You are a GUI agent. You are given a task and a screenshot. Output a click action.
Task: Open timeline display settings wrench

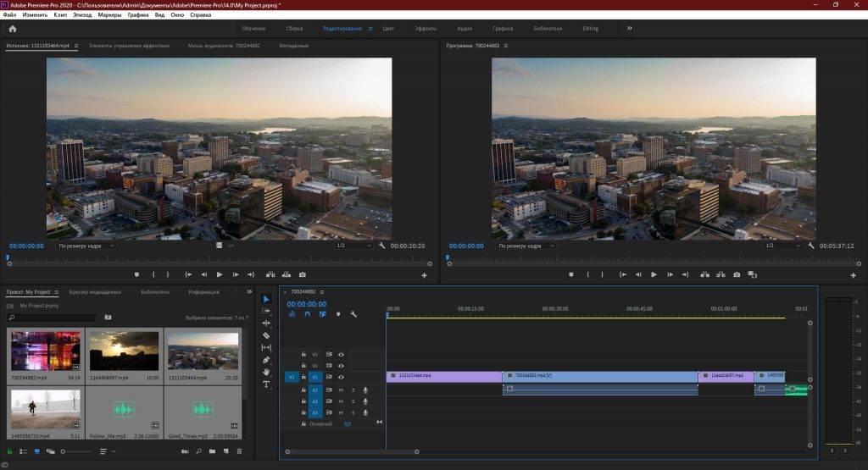point(353,314)
